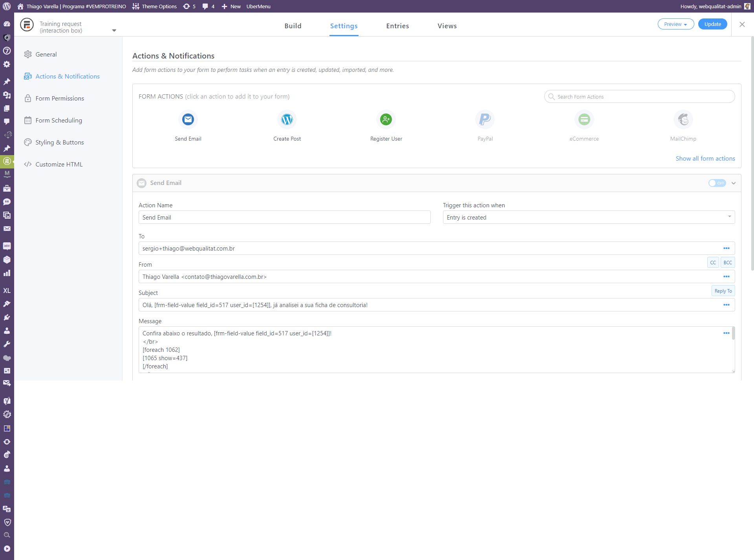Image resolution: width=754 pixels, height=560 pixels.
Task: Click the Register User action icon
Action: (x=386, y=119)
